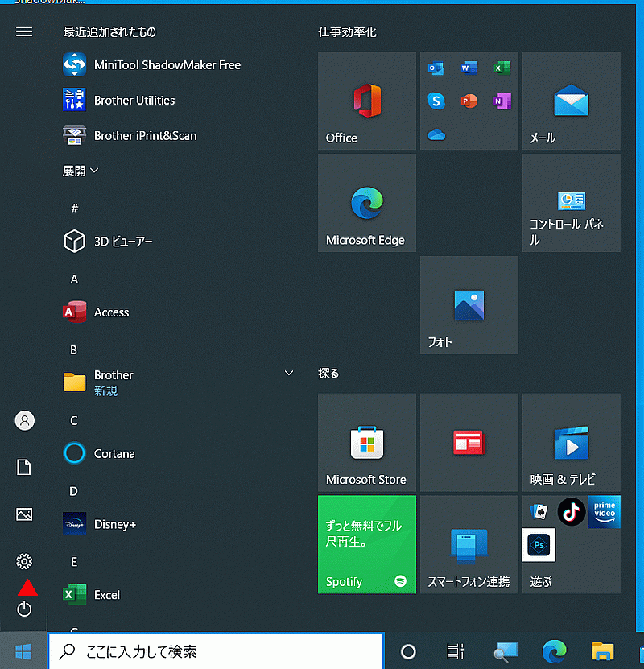Launch Edge from the taskbar
The height and width of the screenshot is (669, 644).
[x=554, y=651]
